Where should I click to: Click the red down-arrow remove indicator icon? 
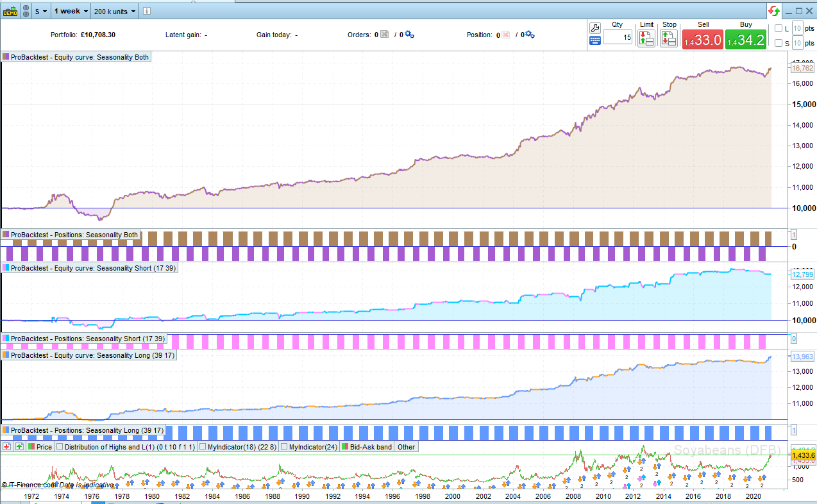click(x=7, y=447)
